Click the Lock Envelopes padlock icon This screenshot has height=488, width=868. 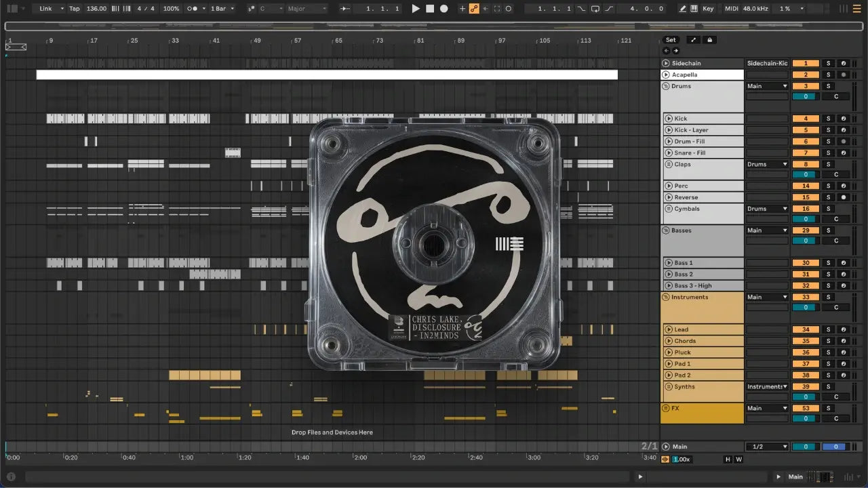point(709,40)
